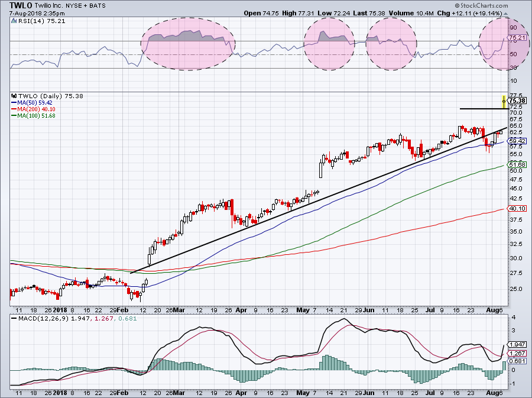Viewport: 532px width, 398px height.
Task: Click the red MA(200) legend line swatch
Action: point(14,109)
